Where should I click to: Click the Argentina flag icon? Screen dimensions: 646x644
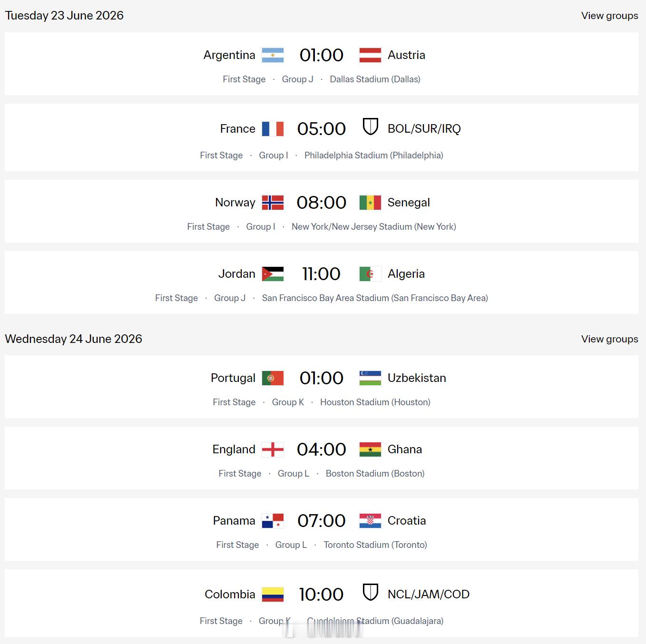click(x=273, y=55)
